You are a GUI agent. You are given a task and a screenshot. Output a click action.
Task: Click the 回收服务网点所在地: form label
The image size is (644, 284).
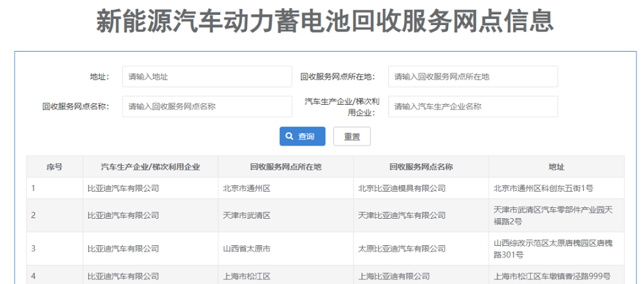click(338, 77)
